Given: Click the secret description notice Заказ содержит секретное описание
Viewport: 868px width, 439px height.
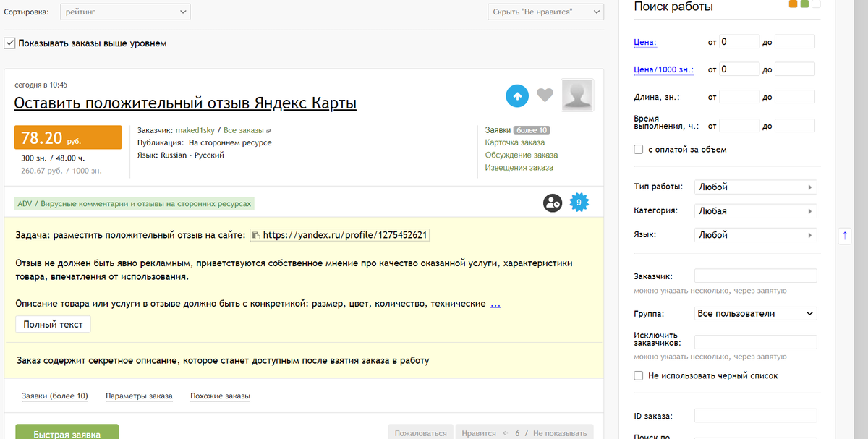Looking at the screenshot, I should (x=222, y=360).
